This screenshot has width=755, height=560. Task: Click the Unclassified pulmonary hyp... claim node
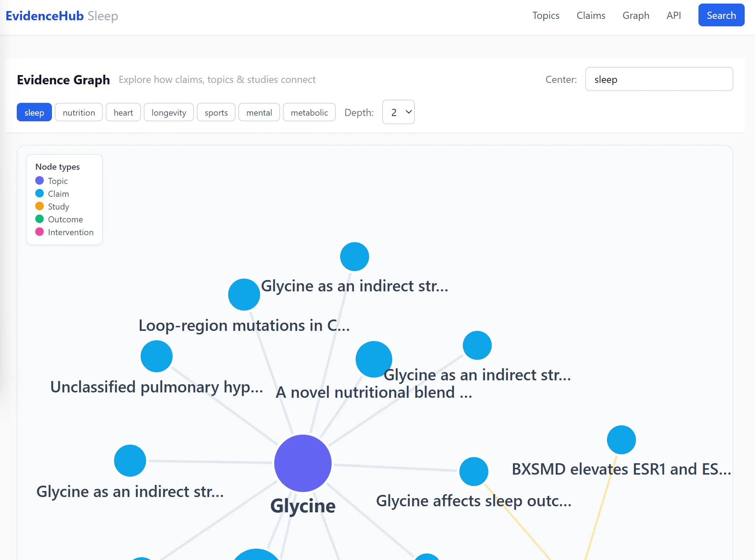[x=157, y=356]
